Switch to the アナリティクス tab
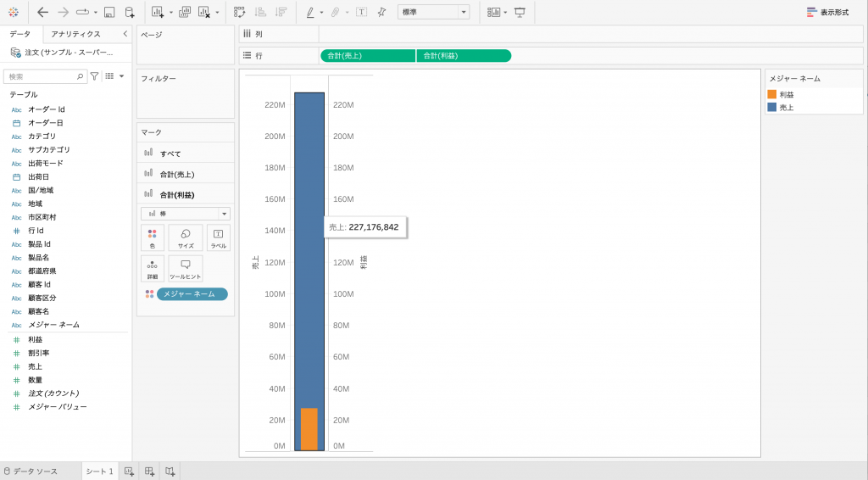Image resolution: width=868 pixels, height=480 pixels. 75,34
